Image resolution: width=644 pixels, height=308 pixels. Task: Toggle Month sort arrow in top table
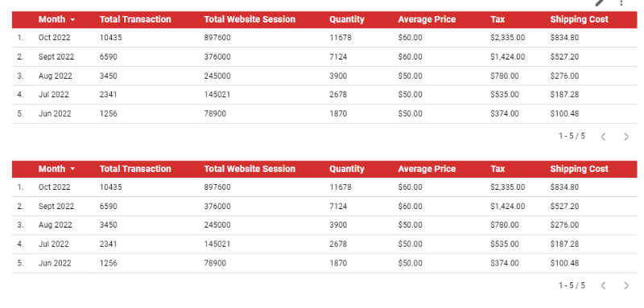tap(72, 19)
